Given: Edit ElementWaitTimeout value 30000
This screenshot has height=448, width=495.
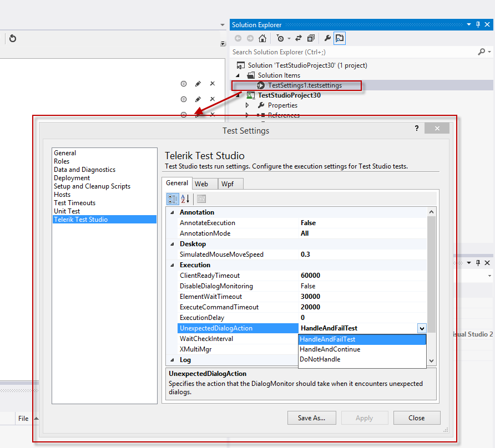Looking at the screenshot, I should click(310, 297).
